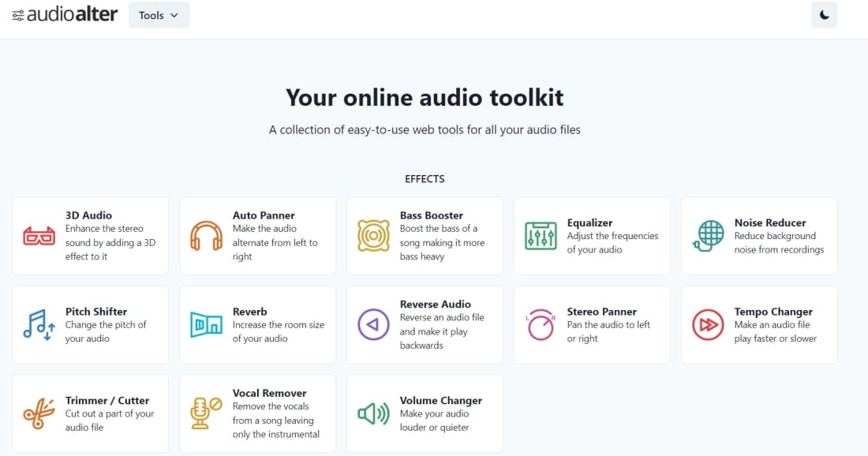
Task: Open the Stereo Panner tool title
Action: click(602, 312)
